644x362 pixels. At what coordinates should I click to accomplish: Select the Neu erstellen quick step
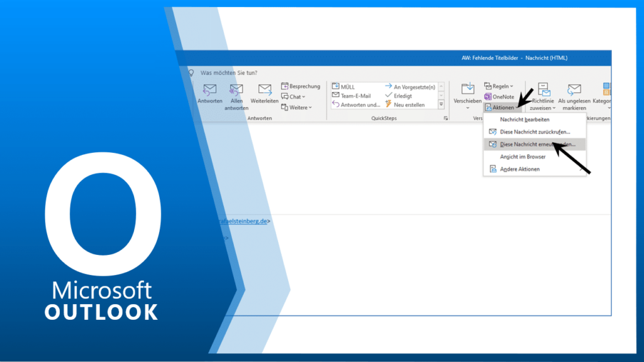pos(405,105)
